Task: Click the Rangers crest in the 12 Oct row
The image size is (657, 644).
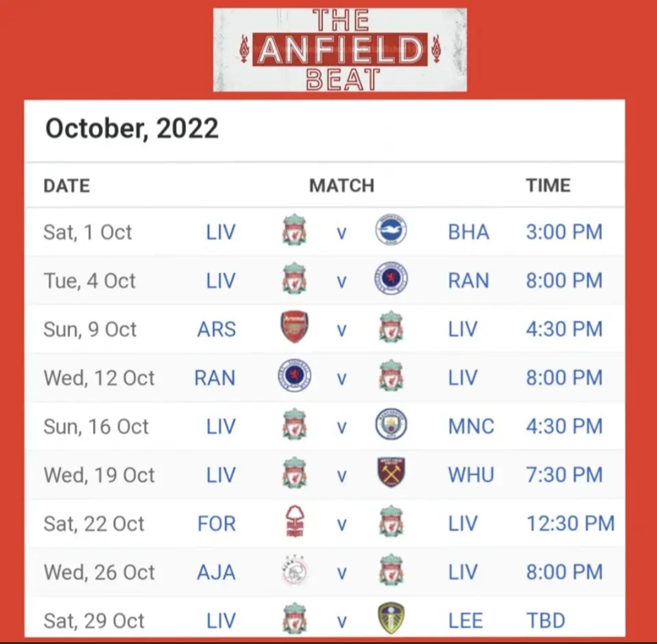Action: [x=294, y=377]
